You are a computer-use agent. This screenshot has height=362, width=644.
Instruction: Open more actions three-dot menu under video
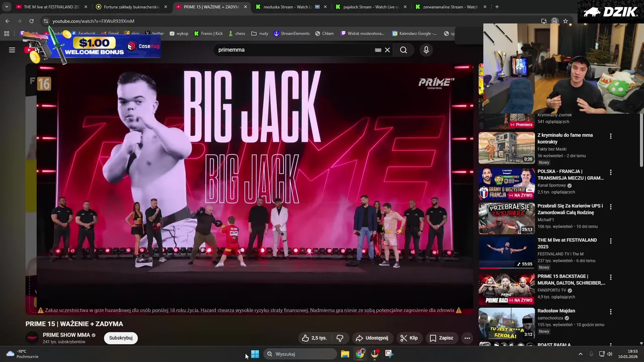467,338
